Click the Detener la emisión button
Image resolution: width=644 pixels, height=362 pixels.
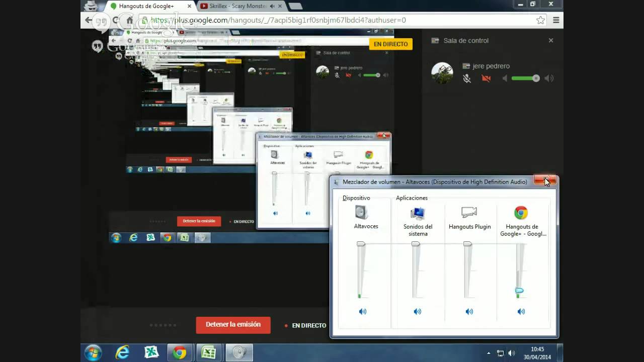tap(233, 325)
